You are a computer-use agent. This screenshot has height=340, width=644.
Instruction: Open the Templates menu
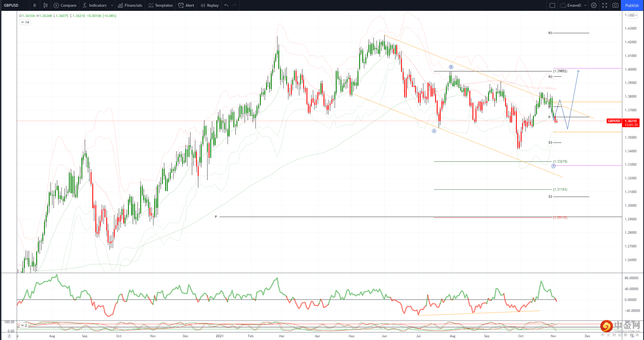160,5
